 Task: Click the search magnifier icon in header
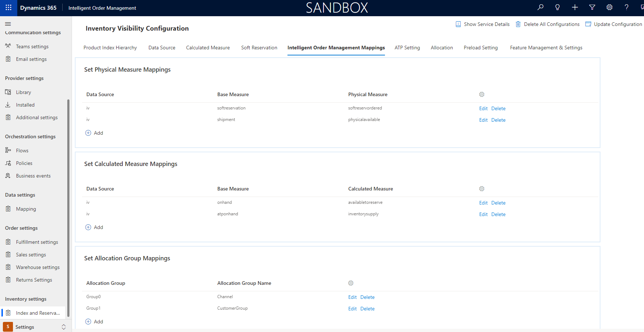tap(540, 7)
